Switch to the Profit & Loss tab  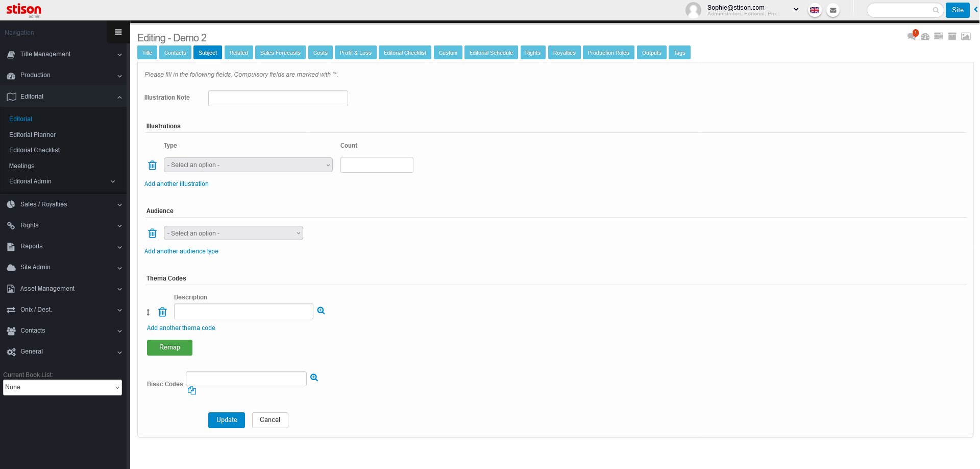[x=355, y=53]
